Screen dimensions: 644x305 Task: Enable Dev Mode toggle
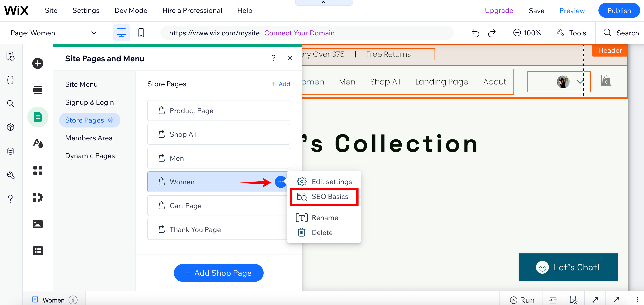pos(131,10)
